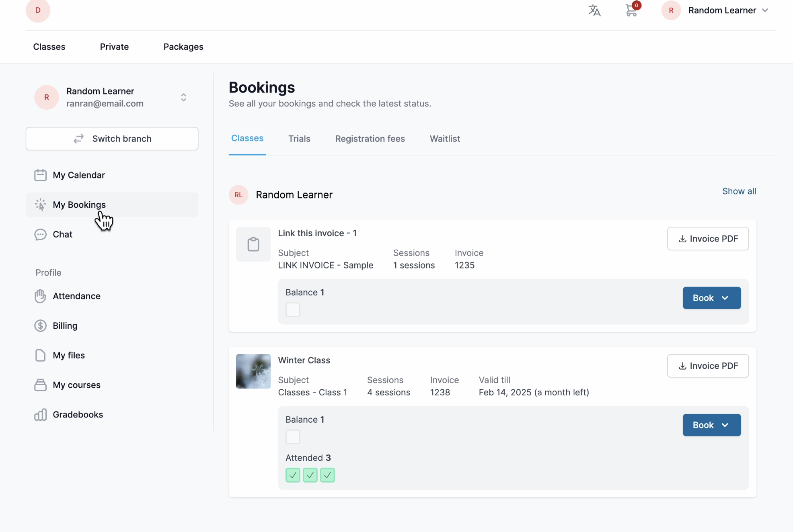The width and height of the screenshot is (793, 532).
Task: Open Chat from the sidebar
Action: [62, 234]
